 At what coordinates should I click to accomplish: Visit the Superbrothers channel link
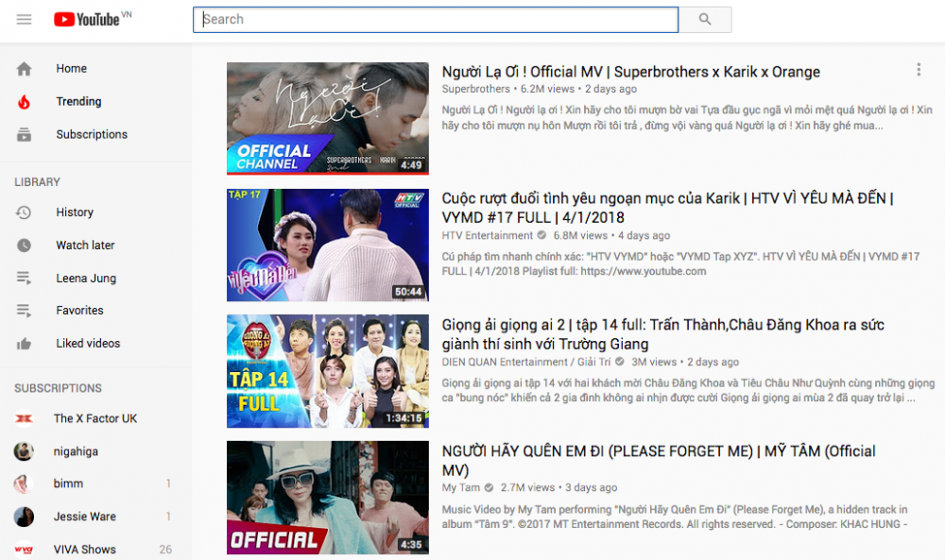point(475,90)
